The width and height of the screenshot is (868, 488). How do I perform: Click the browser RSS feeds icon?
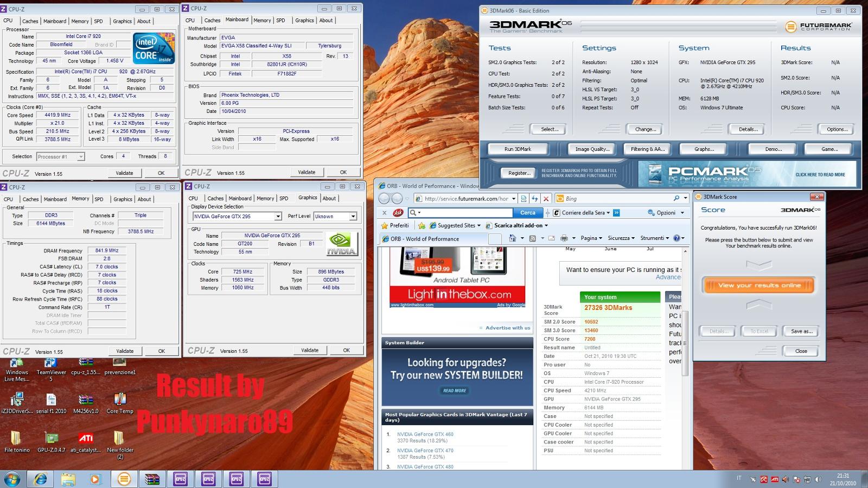tap(532, 238)
